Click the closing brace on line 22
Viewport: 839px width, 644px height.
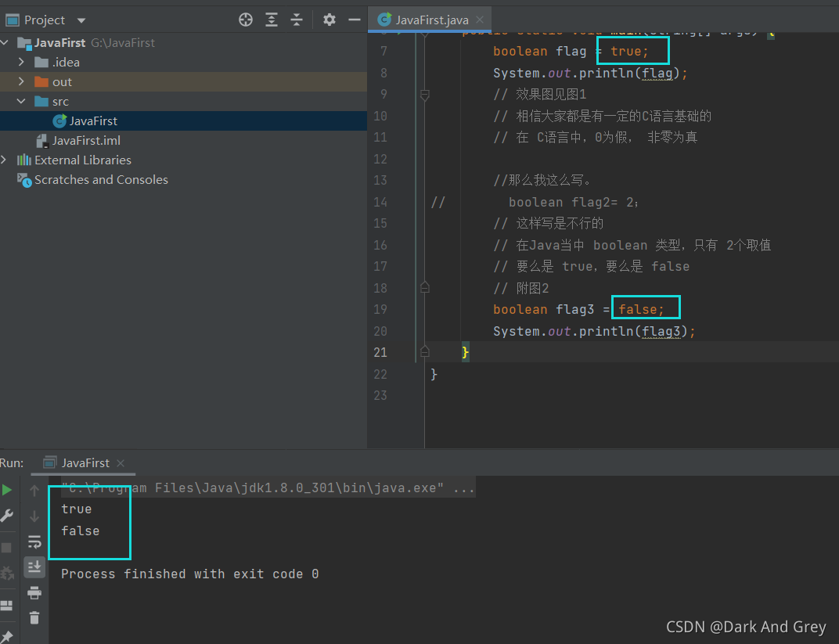click(434, 374)
